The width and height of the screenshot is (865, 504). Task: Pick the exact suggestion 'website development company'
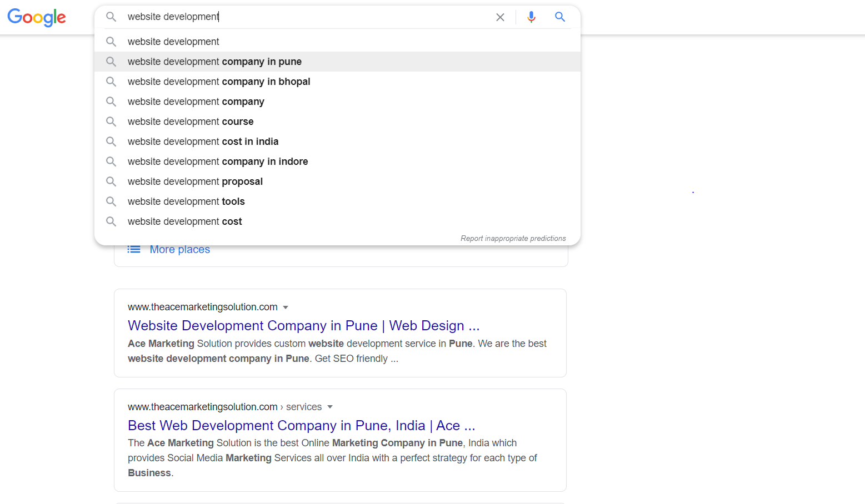tap(337, 102)
